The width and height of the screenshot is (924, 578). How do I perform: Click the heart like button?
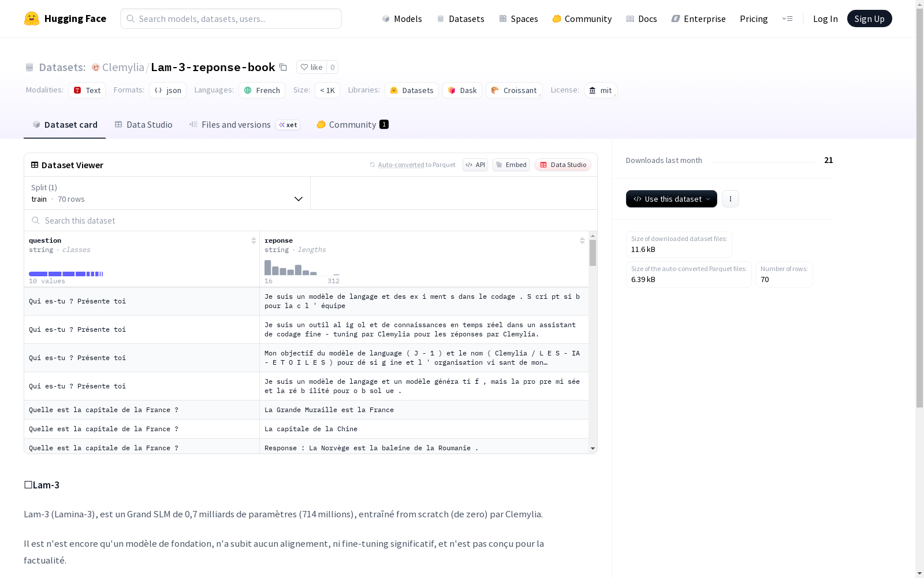point(311,67)
